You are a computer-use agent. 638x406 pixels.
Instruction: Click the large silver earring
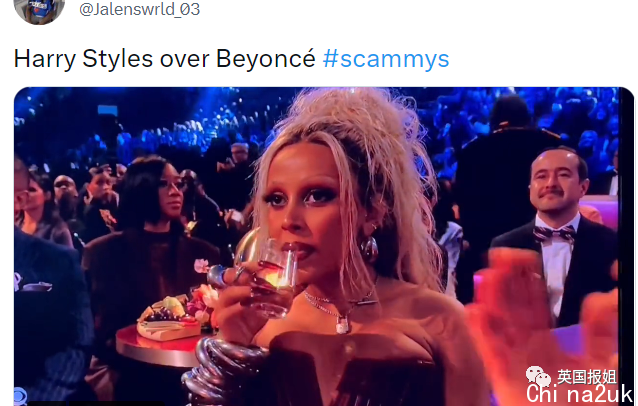[x=369, y=249]
